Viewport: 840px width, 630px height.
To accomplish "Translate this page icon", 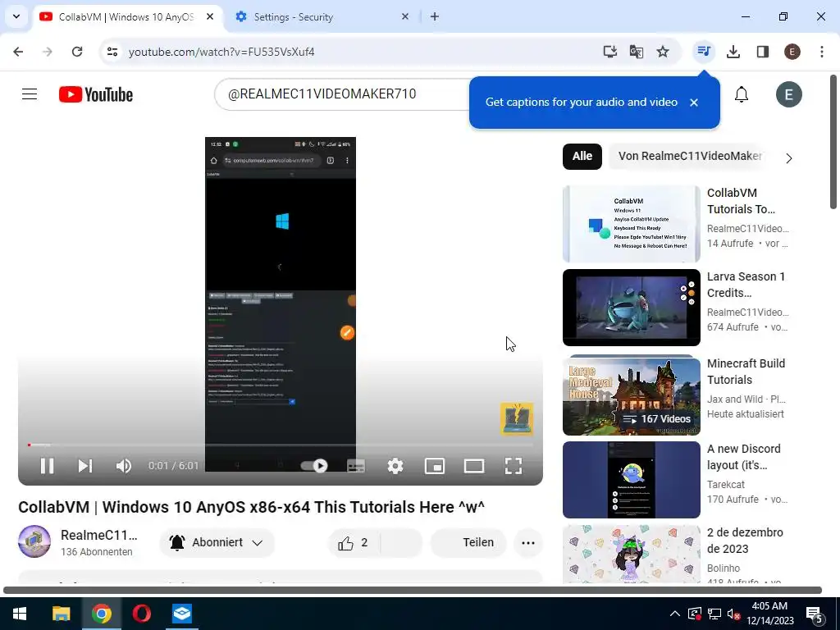I will point(637,52).
